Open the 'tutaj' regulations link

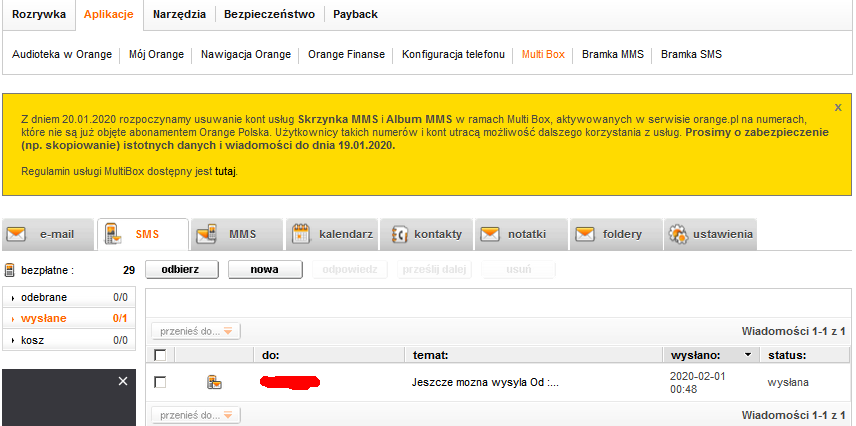click(x=225, y=171)
